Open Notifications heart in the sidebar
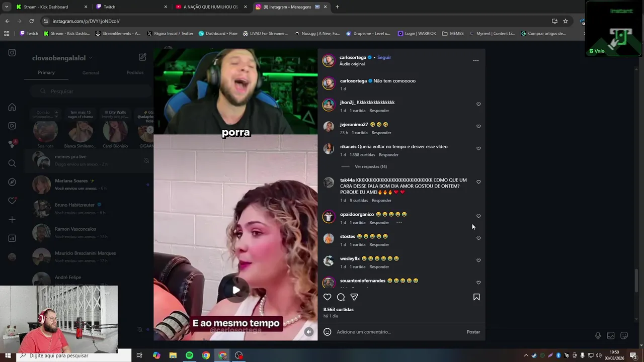644x362 pixels. click(x=12, y=201)
